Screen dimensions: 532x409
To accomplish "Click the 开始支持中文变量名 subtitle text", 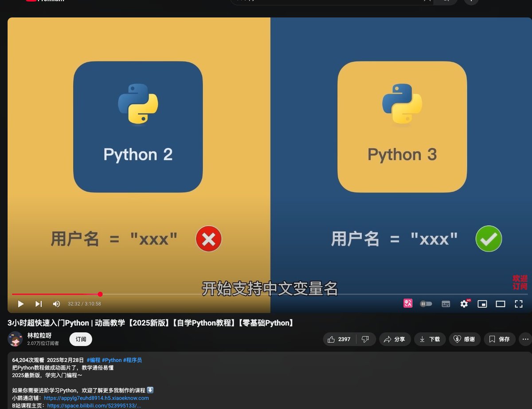I will click(x=270, y=288).
